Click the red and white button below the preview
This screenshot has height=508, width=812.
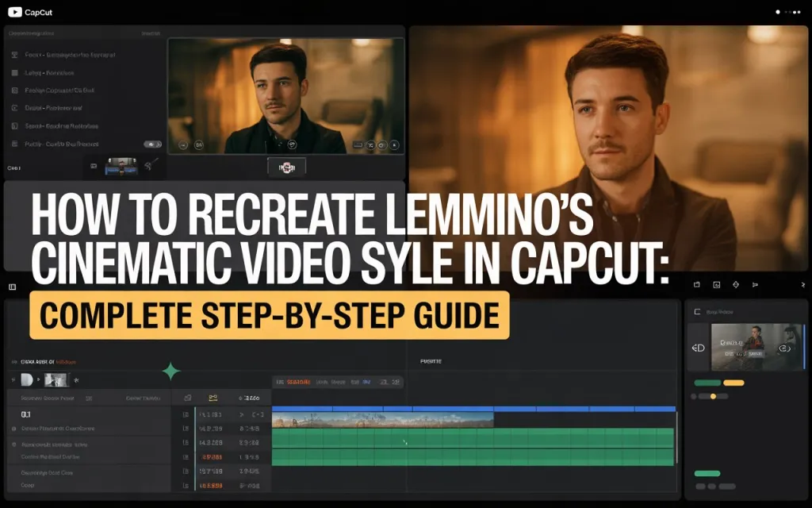click(x=286, y=167)
